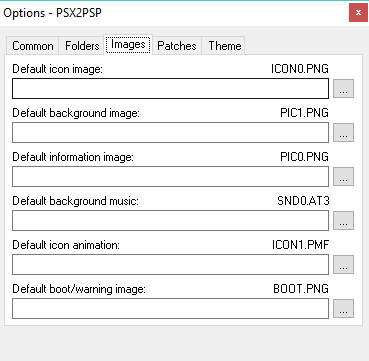Screen dimensions: 369x361
Task: Select the Images tab
Action: (x=128, y=44)
